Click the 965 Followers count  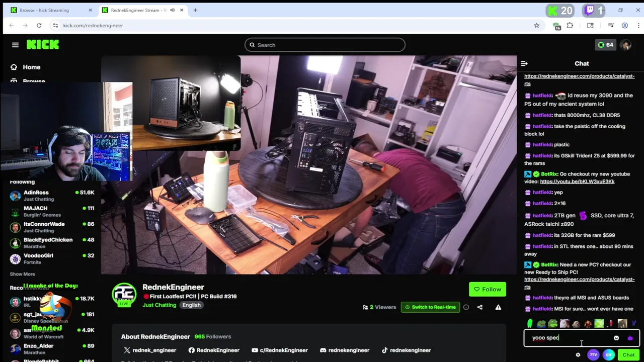tap(212, 336)
